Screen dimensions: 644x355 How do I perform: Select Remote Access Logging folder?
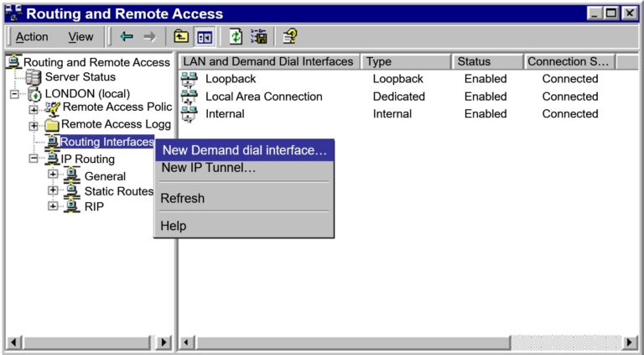pos(116,124)
